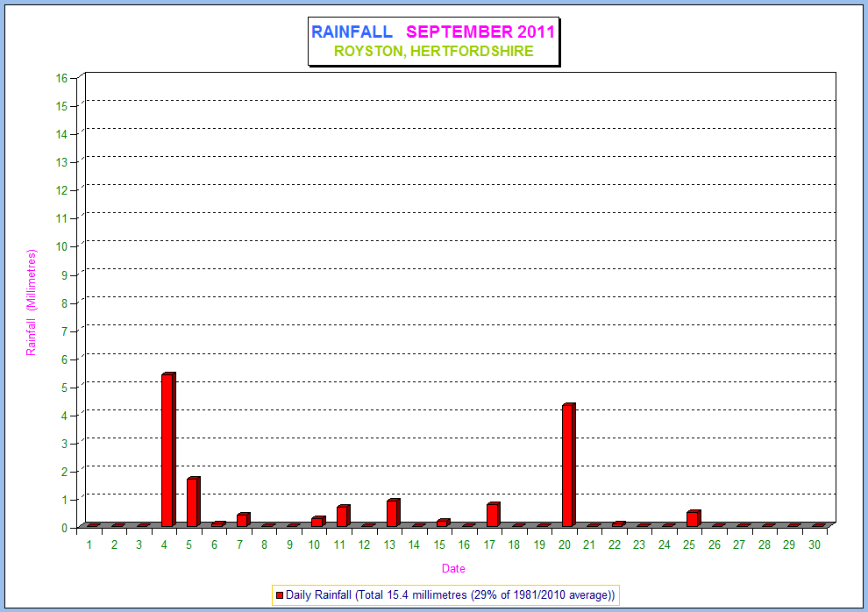This screenshot has width=868, height=612.
Task: Click the x-axis date label 14
Action: [414, 545]
